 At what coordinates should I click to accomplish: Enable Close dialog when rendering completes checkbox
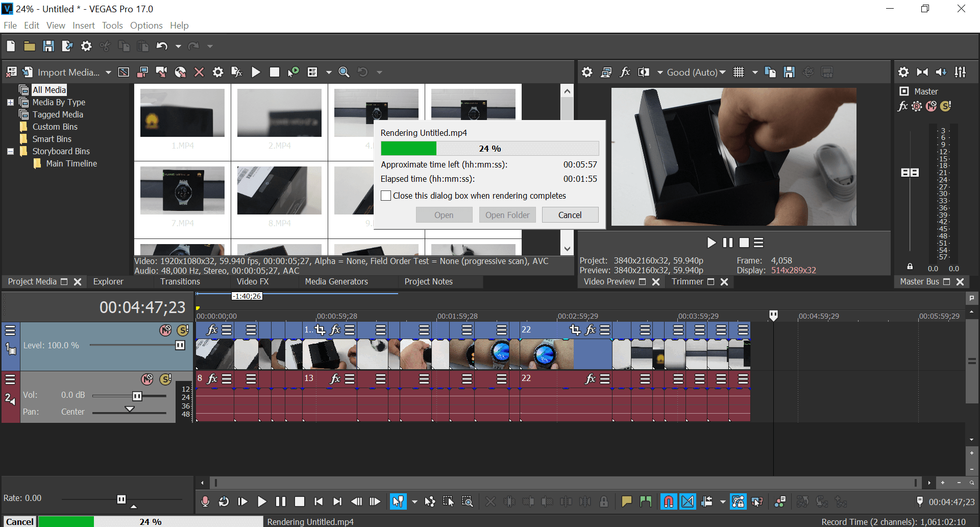[x=386, y=196]
